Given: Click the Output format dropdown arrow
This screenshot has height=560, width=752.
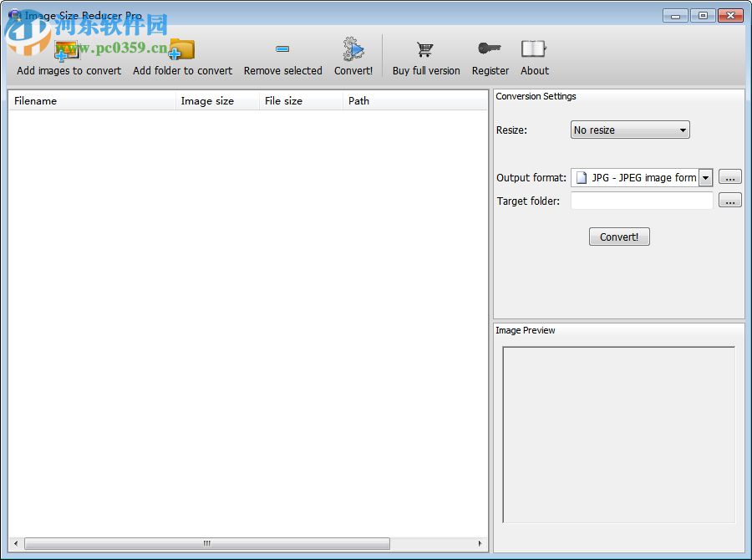Looking at the screenshot, I should (x=706, y=176).
